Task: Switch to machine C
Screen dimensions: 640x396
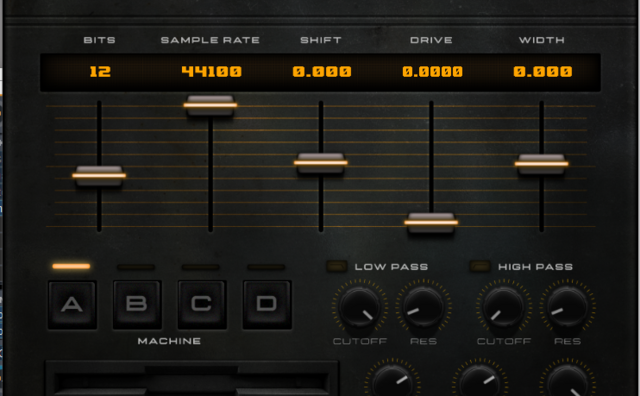Action: click(x=202, y=305)
